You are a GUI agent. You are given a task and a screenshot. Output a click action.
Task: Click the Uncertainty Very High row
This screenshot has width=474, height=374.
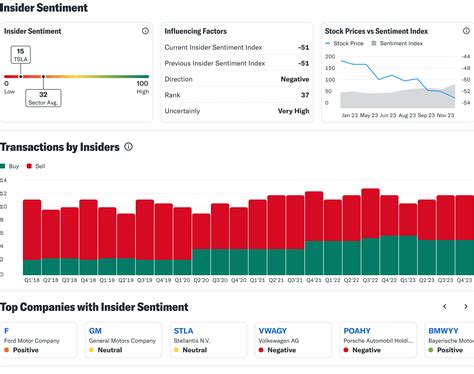[x=237, y=111]
